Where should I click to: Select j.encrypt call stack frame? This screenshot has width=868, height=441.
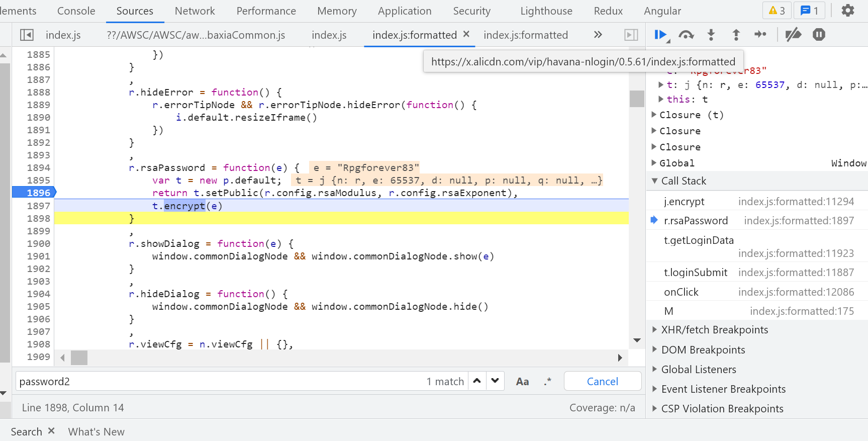coord(757,202)
